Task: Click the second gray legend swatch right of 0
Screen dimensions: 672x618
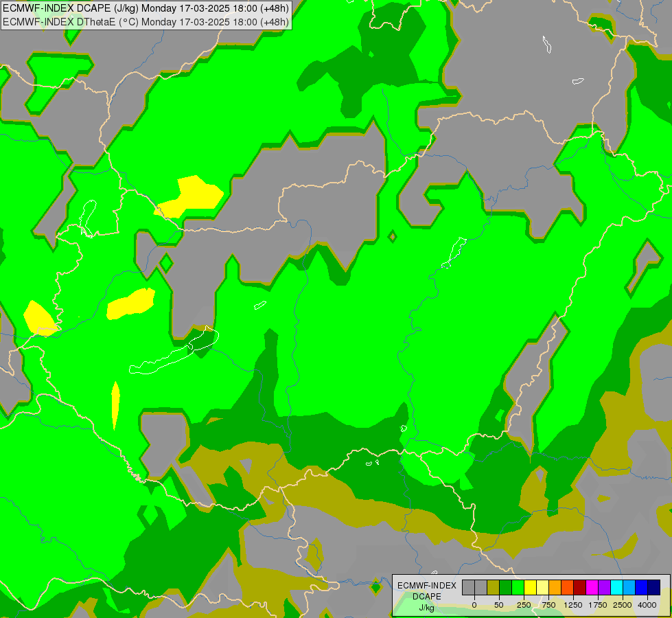Action: (481, 588)
